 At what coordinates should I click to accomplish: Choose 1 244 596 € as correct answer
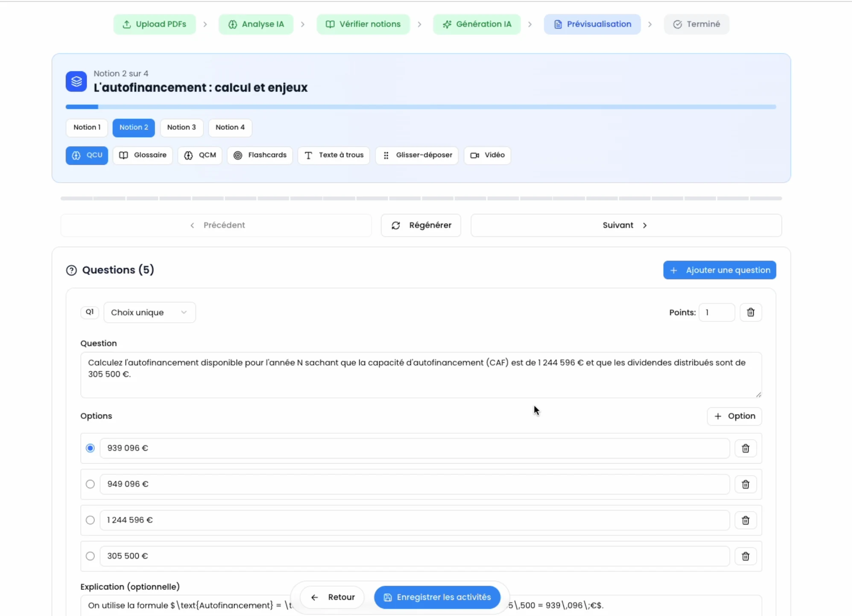90,520
